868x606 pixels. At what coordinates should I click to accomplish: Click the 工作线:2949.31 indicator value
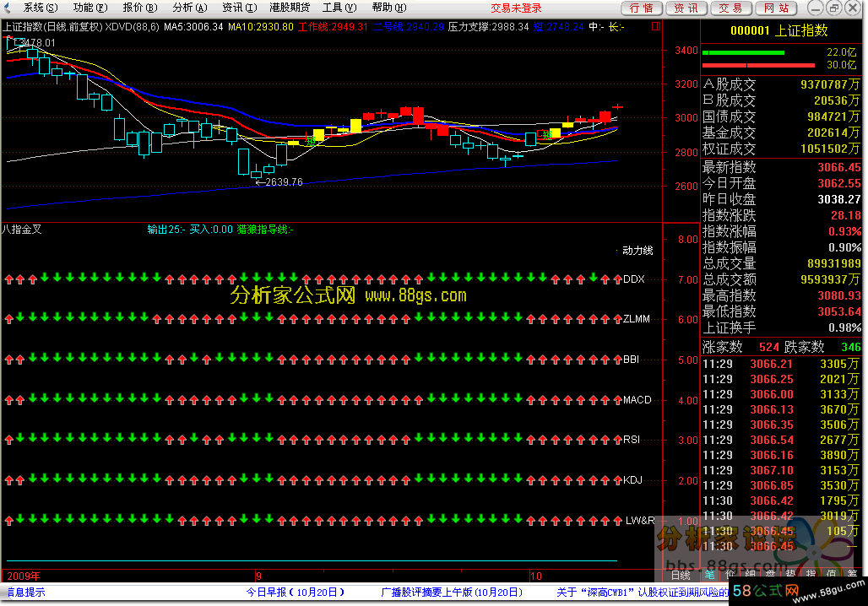333,26
